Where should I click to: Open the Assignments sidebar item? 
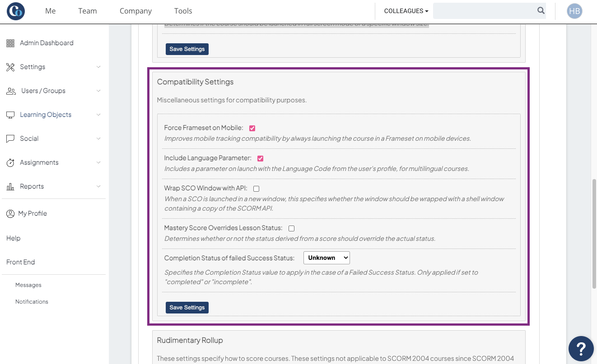[39, 162]
